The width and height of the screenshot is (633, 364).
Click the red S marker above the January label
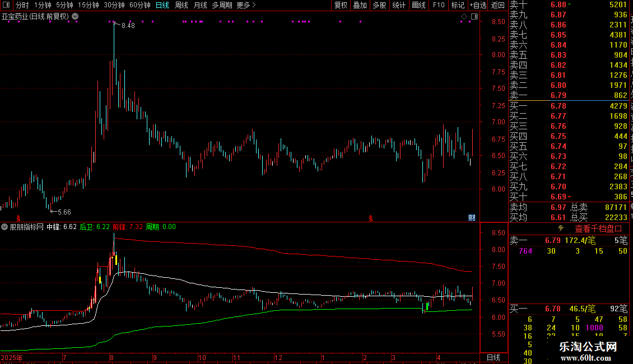click(371, 218)
